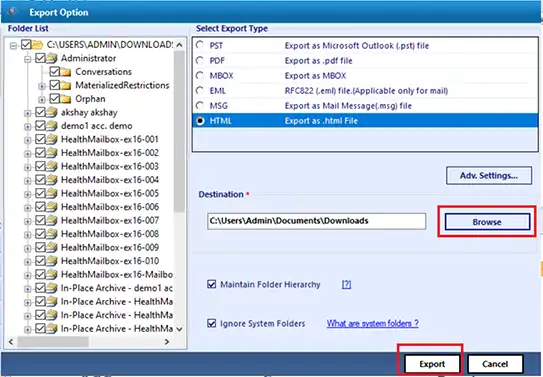Click the folder list horizontal scrollbar thumb
543x377 pixels.
[x=53, y=342]
